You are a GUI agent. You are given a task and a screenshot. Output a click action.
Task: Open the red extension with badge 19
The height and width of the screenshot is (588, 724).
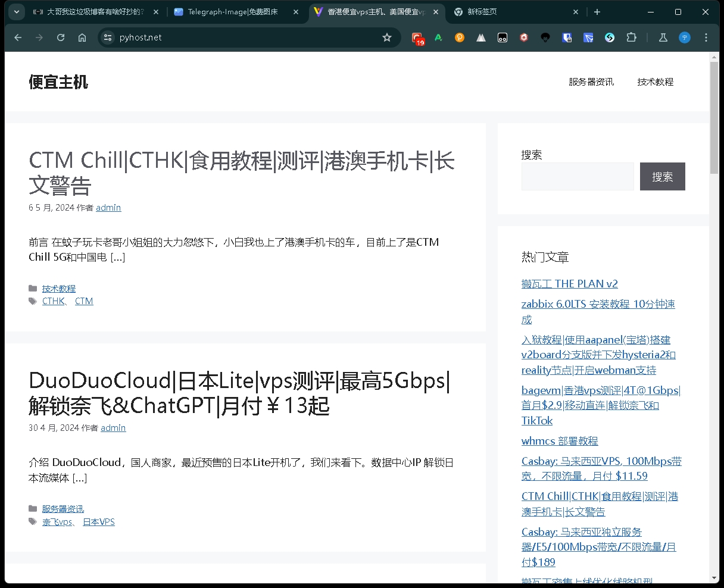[418, 38]
